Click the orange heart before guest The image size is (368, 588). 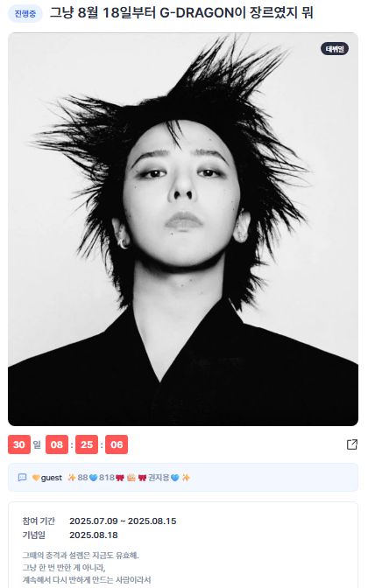pos(36,478)
